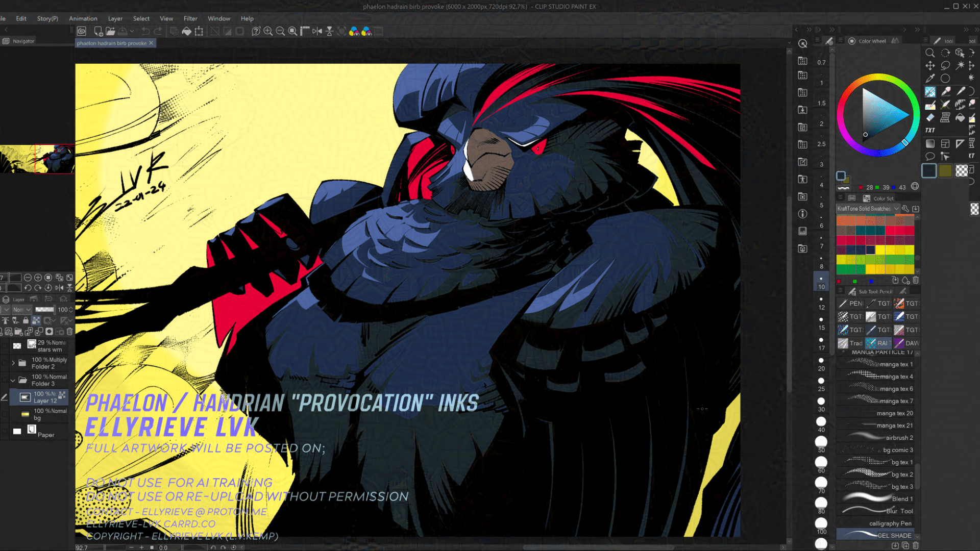Screen dimensions: 980x551
Task: Open the KraftTone Solid Swatches dropdown
Action: 868,209
